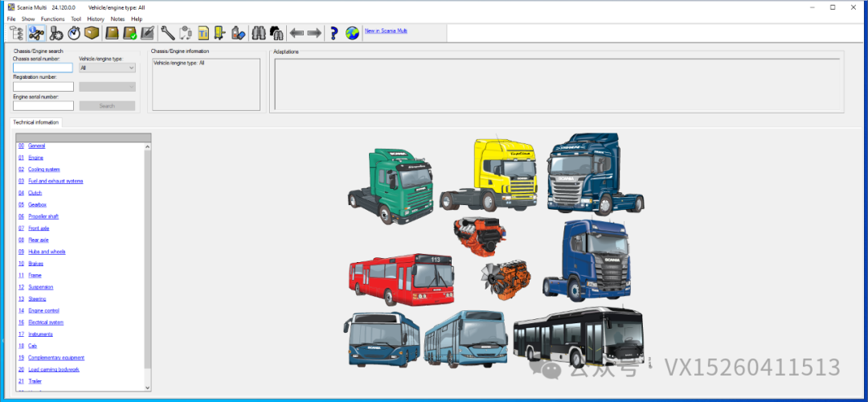Image resolution: width=868 pixels, height=402 pixels.
Task: Open the Functions menu
Action: click(x=52, y=18)
